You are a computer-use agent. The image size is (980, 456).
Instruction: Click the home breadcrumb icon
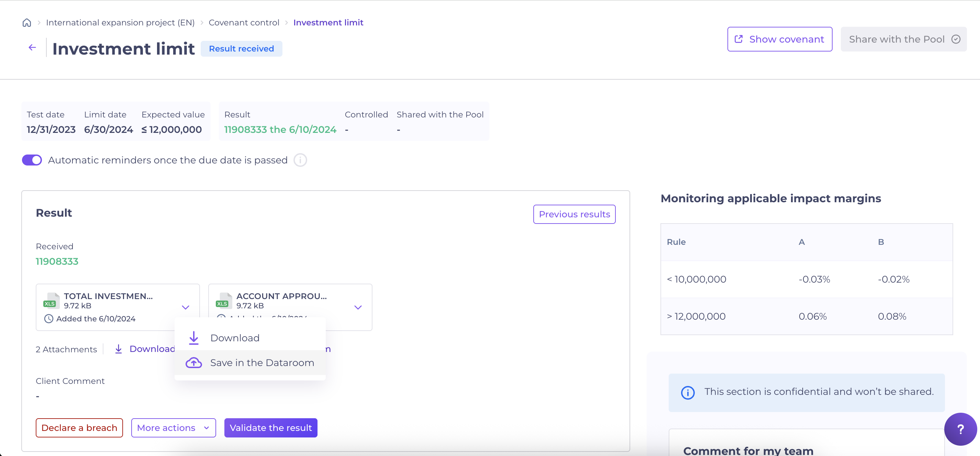click(x=27, y=23)
